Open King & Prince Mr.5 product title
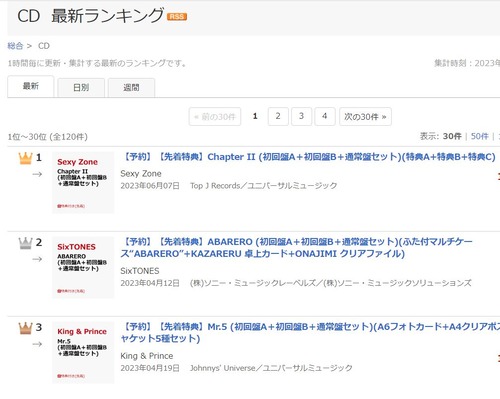Screen dimensions: 500x399 tap(310, 333)
